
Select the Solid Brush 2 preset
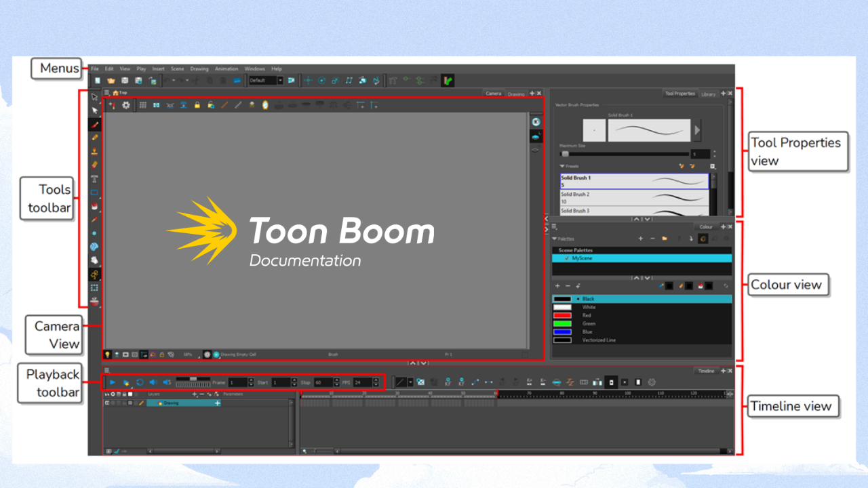[634, 198]
